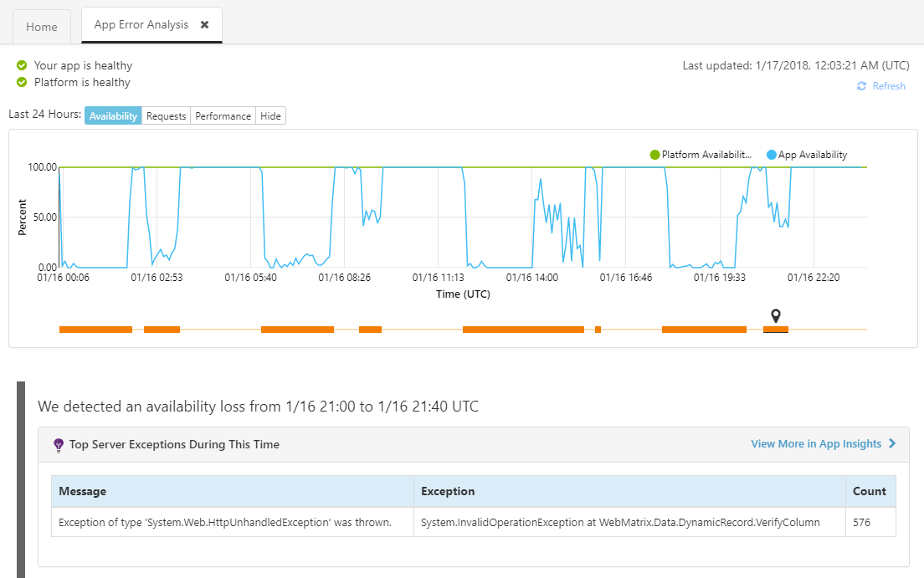Click the app is healthy checkmark icon

click(x=22, y=65)
